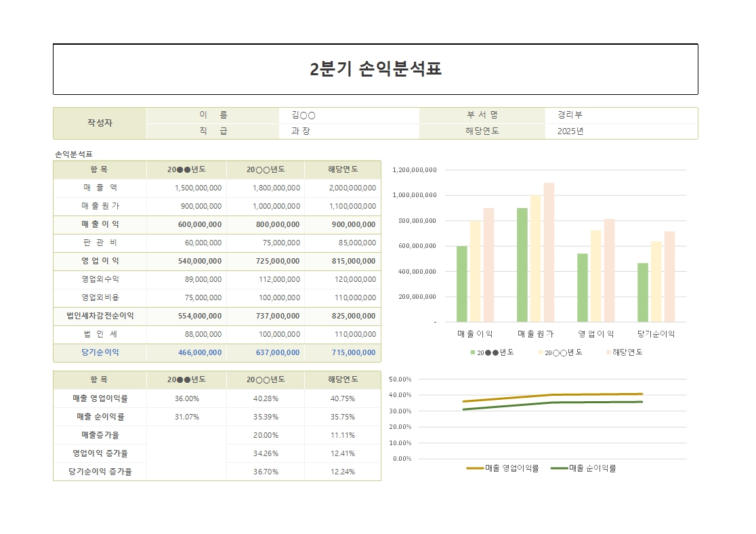Image resolution: width=756 pixels, height=534 pixels.
Task: Click the tallest pink bar in 매출원가 group
Action: point(549,252)
